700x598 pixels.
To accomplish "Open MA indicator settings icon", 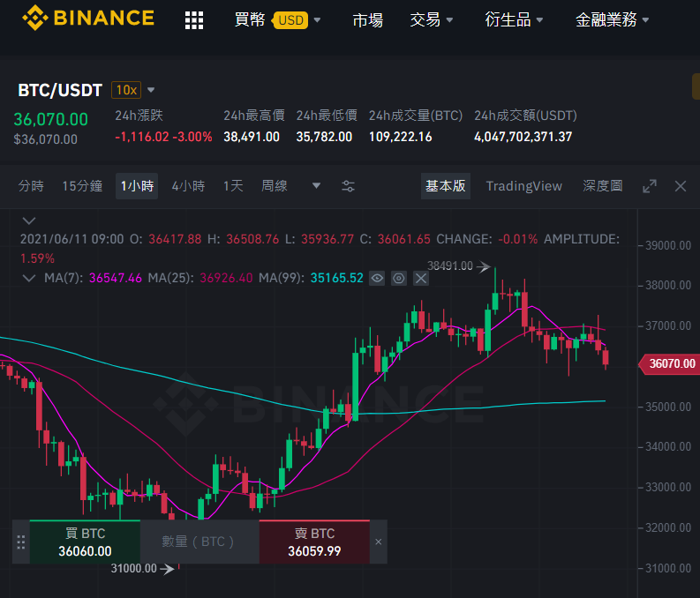I will 399,278.
